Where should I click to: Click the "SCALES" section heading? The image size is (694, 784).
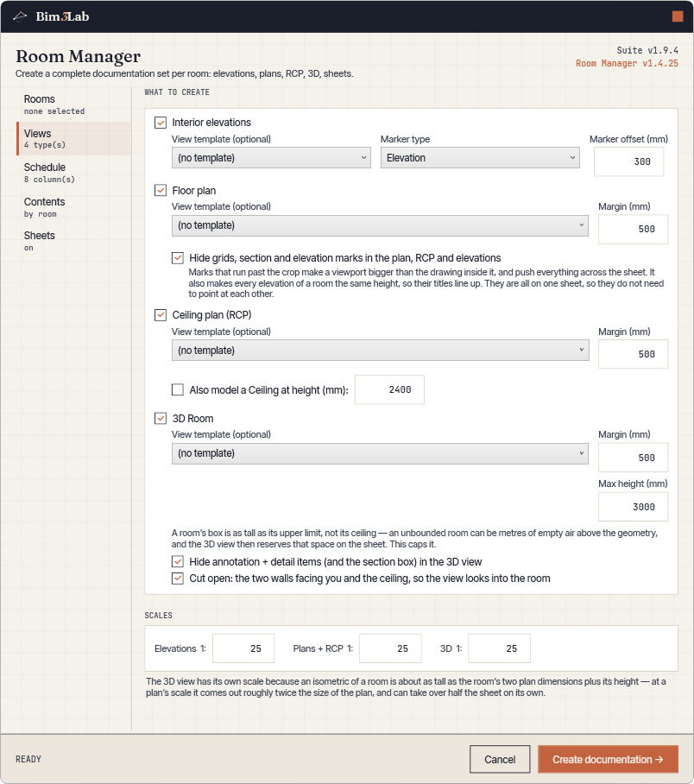point(159,616)
